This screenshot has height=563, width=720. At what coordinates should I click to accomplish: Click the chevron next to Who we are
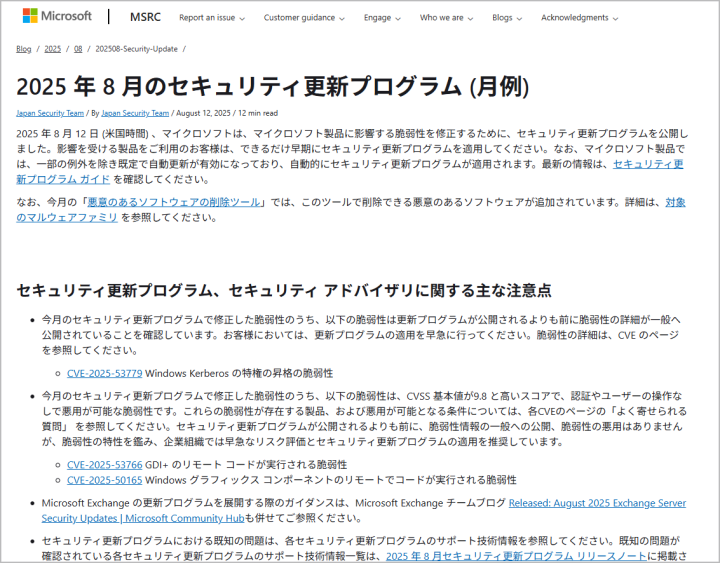click(x=470, y=19)
